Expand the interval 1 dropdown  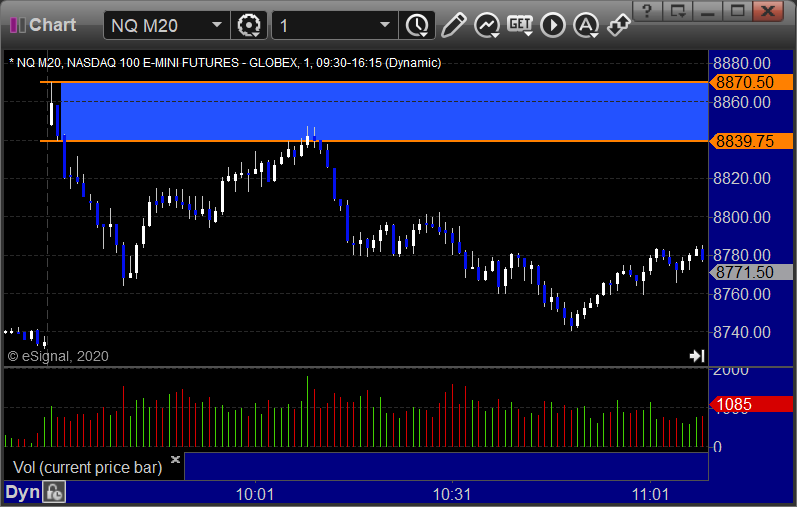pyautogui.click(x=385, y=25)
